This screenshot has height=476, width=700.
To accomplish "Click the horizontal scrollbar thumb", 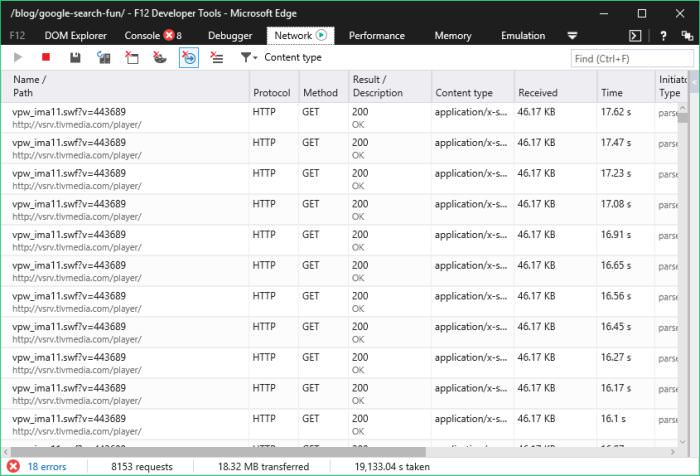I will pyautogui.click(x=218, y=452).
